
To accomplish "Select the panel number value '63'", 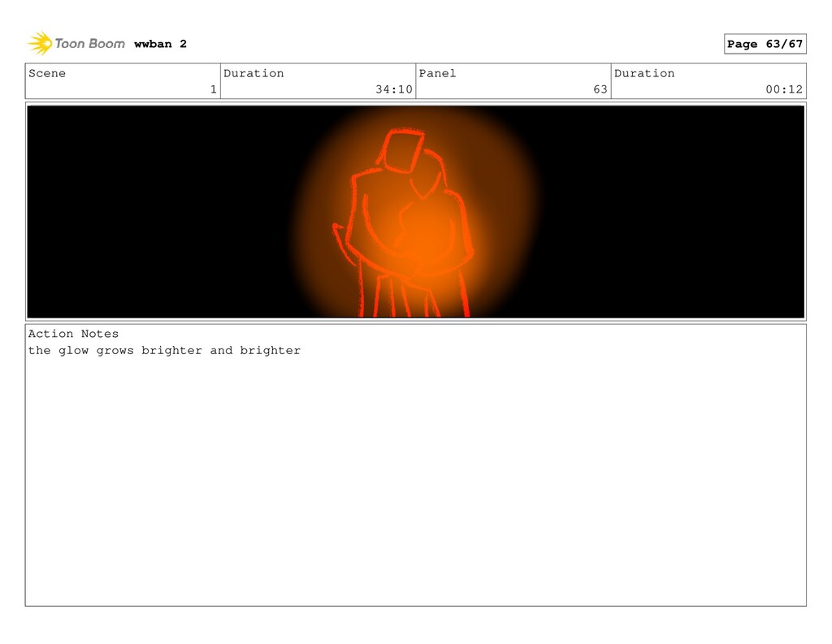I will coord(600,89).
